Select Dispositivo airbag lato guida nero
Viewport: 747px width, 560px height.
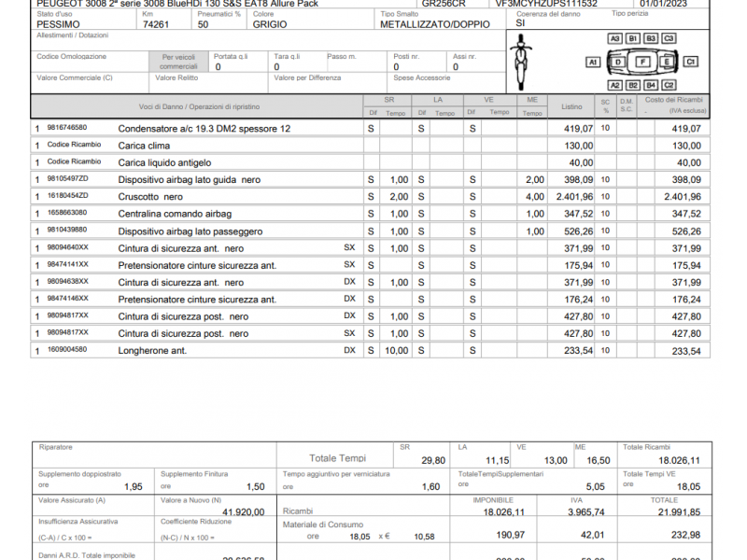pyautogui.click(x=190, y=180)
